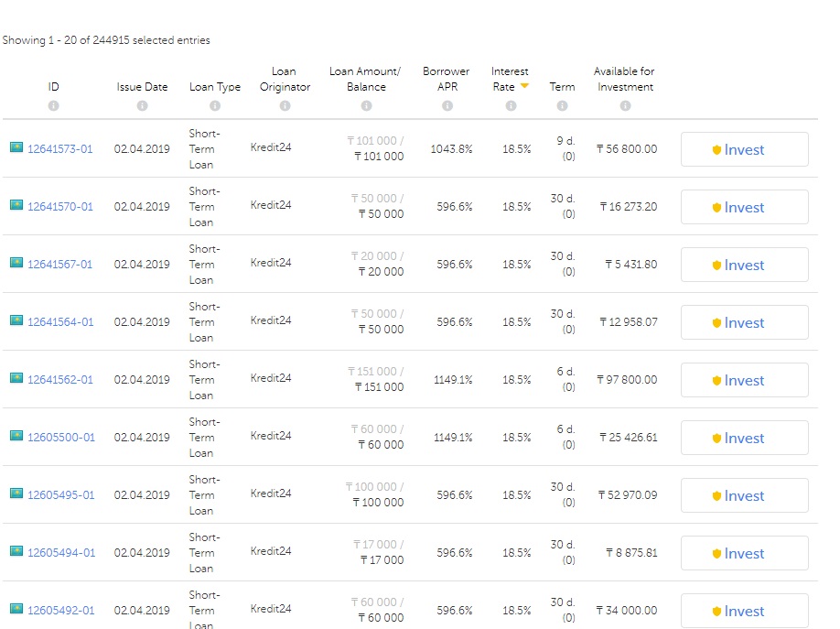
Task: Click the info icon under Issue Date
Action: (x=142, y=106)
